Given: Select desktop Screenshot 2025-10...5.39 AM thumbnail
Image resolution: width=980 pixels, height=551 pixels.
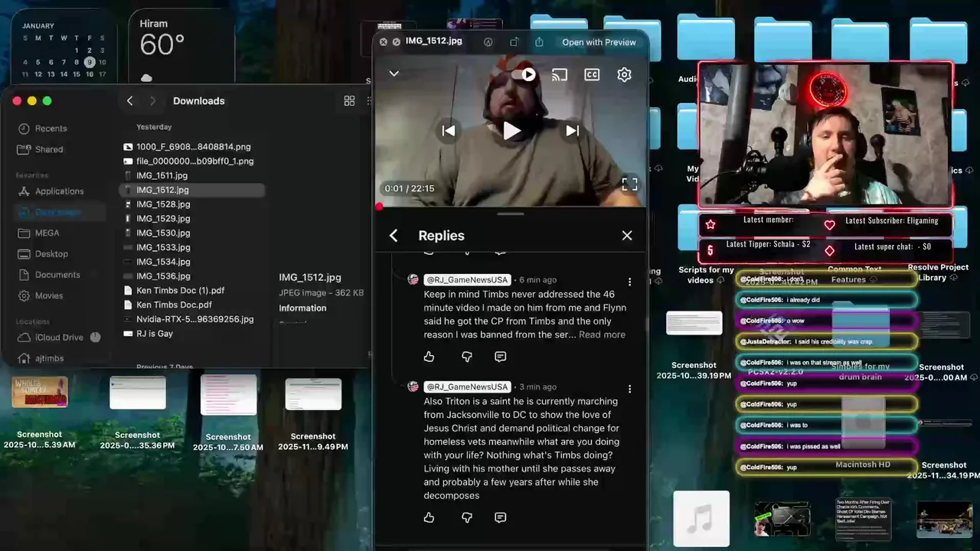Looking at the screenshot, I should [x=40, y=392].
